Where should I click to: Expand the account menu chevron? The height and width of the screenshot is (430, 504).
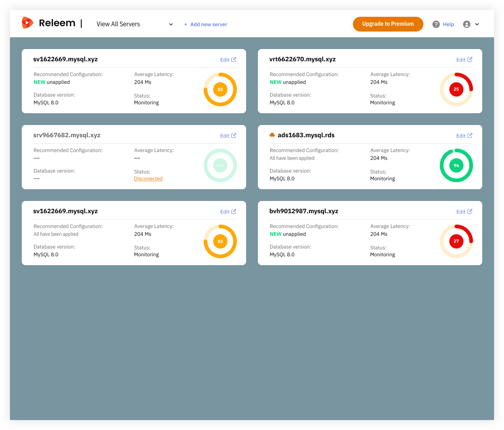coord(477,24)
